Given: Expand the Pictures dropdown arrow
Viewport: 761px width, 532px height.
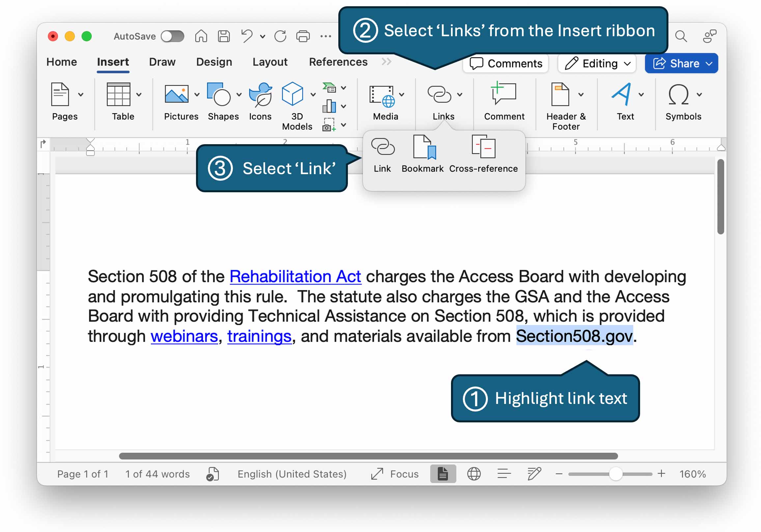Looking at the screenshot, I should point(197,94).
